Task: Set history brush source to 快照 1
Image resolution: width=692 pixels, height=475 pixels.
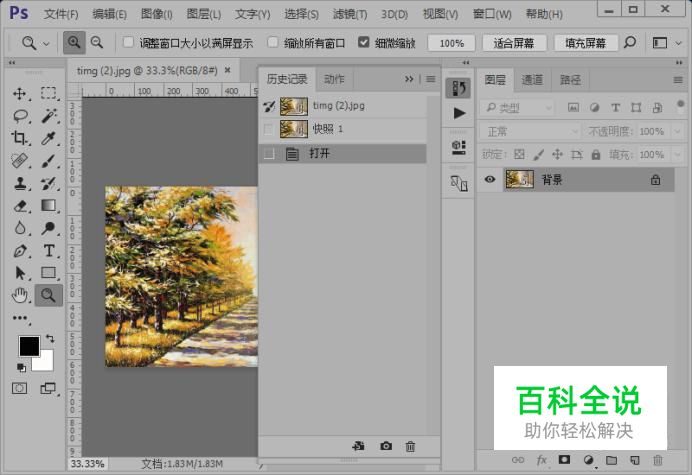Action: [268, 129]
